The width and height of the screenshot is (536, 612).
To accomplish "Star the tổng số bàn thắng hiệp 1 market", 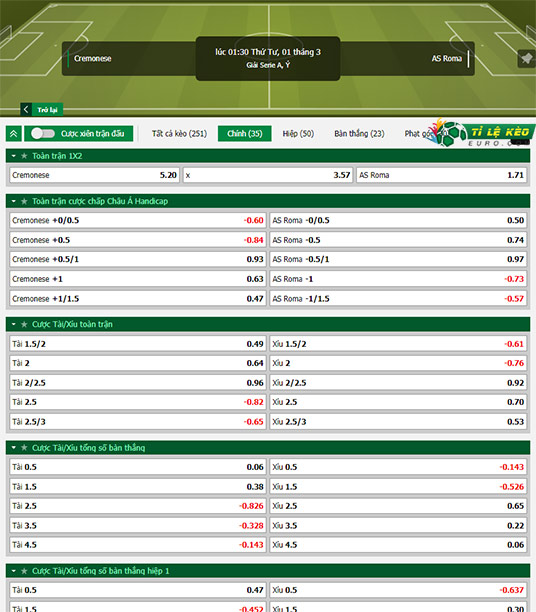I will (24, 571).
